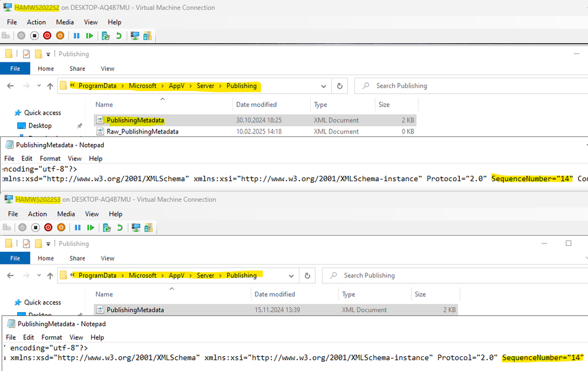The height and width of the screenshot is (371, 588).
Task: Open Action menu of HAMWS2022S2 window
Action: tap(36, 22)
